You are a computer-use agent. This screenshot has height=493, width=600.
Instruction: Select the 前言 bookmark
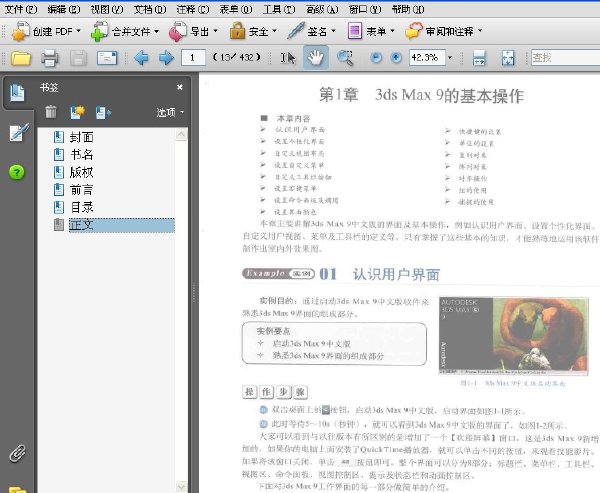(x=82, y=190)
